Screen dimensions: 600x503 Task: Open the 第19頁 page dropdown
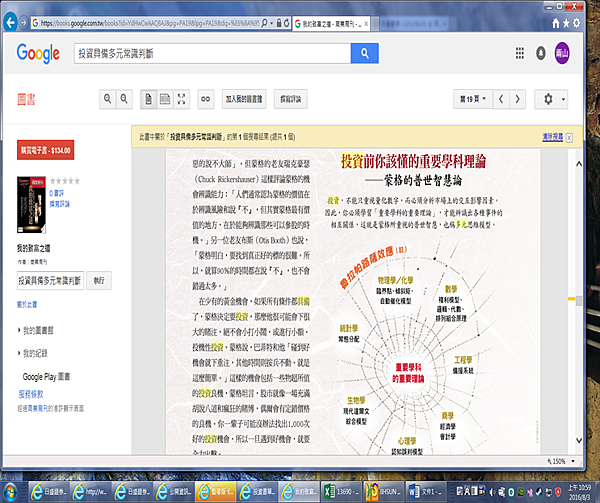coord(473,99)
